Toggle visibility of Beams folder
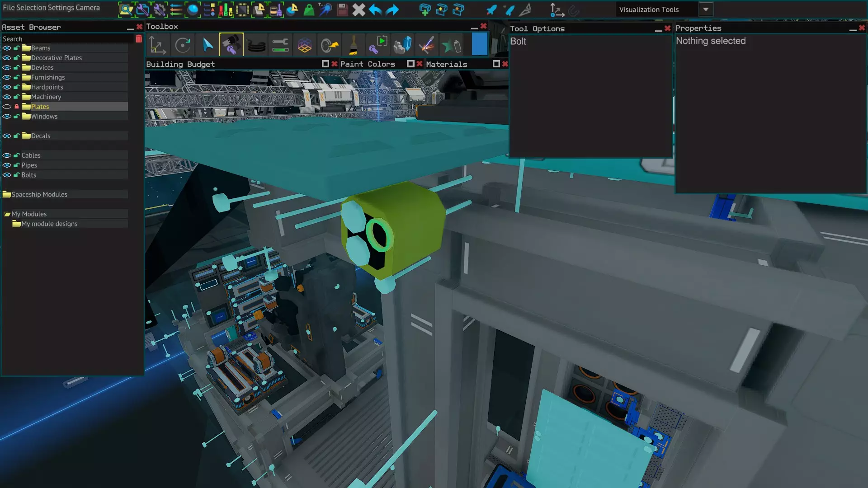Screen dimensions: 868x488 pyautogui.click(x=7, y=48)
